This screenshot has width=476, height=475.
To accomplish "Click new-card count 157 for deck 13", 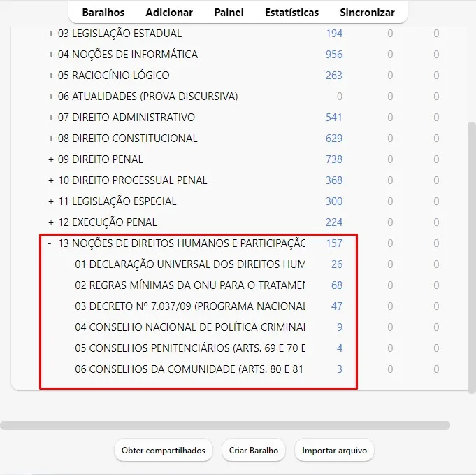I will click(334, 243).
